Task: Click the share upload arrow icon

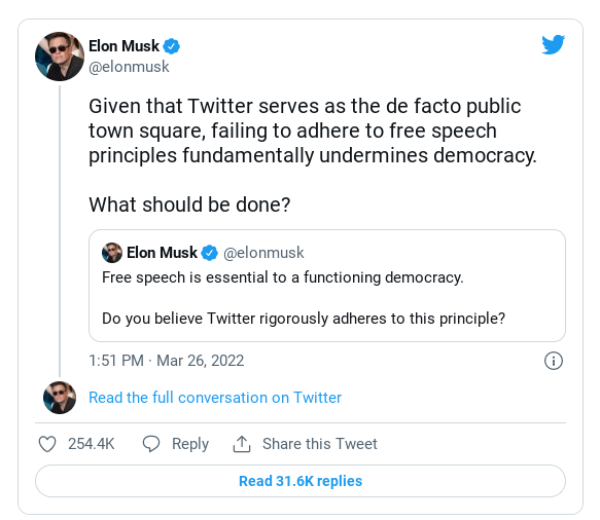Action: [x=242, y=444]
